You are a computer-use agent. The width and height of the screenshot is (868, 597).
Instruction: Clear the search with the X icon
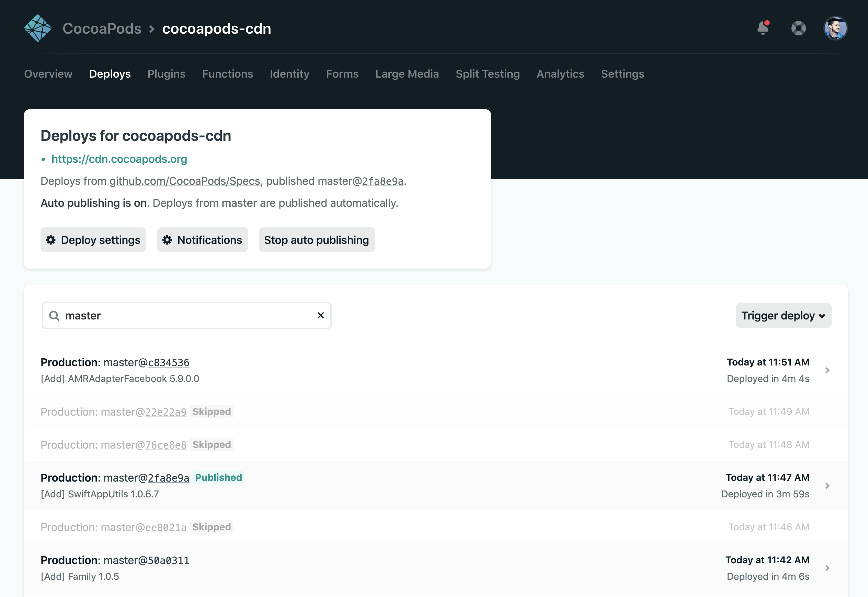pos(321,315)
